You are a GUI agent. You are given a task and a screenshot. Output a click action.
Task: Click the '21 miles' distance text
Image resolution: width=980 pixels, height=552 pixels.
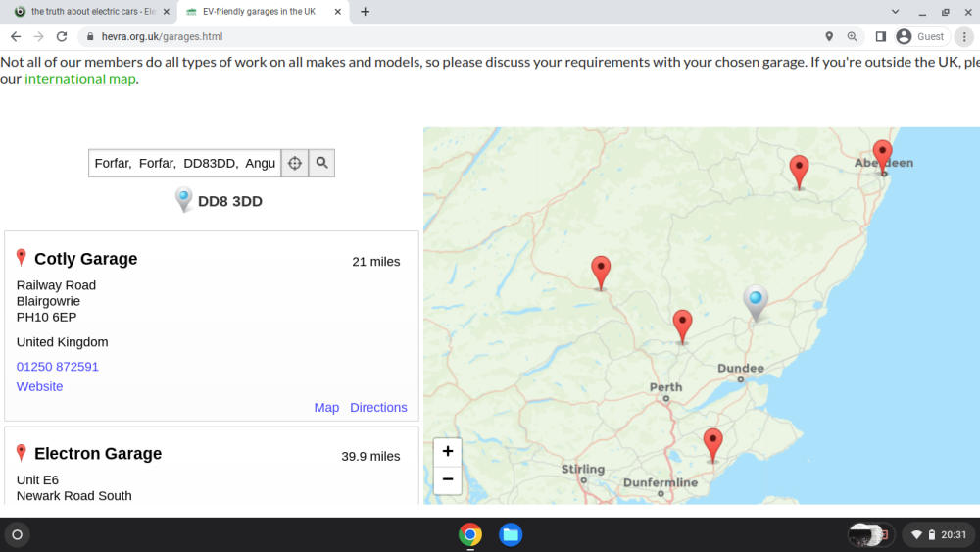[x=375, y=262]
